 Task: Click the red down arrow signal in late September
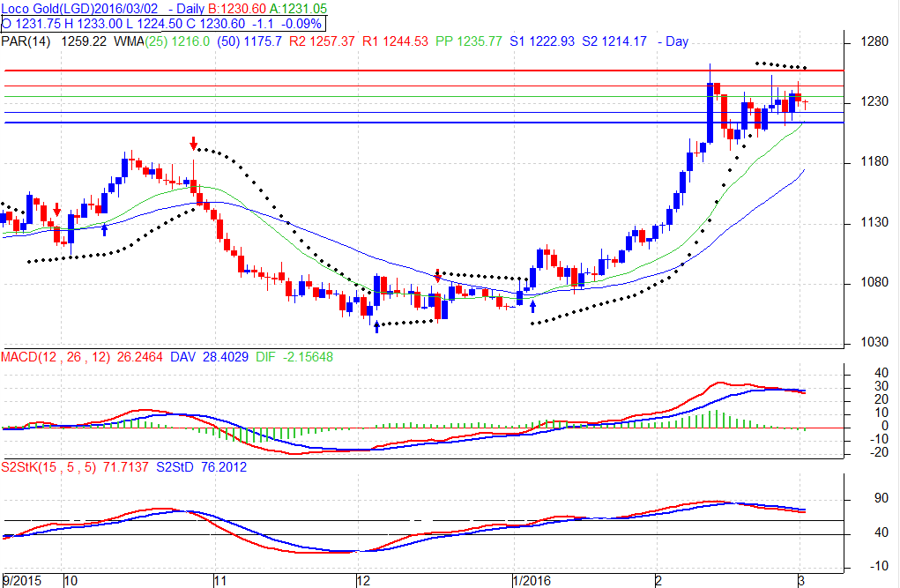click(56, 209)
